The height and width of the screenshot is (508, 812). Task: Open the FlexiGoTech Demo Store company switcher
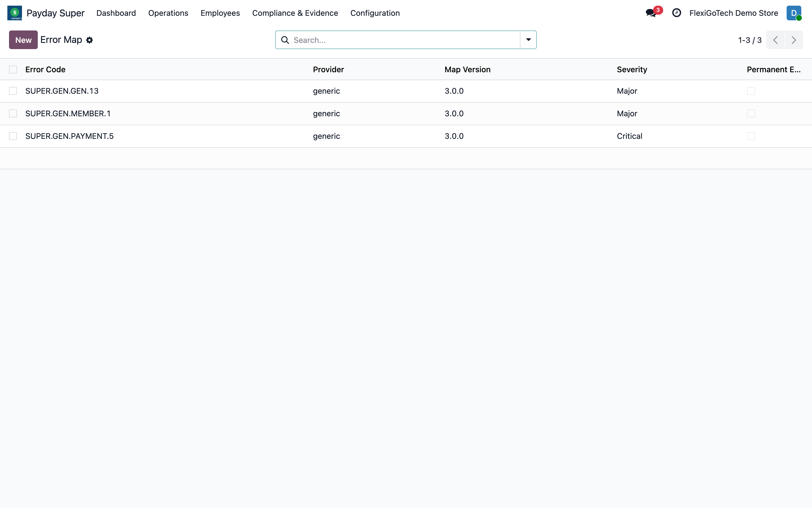tap(734, 13)
